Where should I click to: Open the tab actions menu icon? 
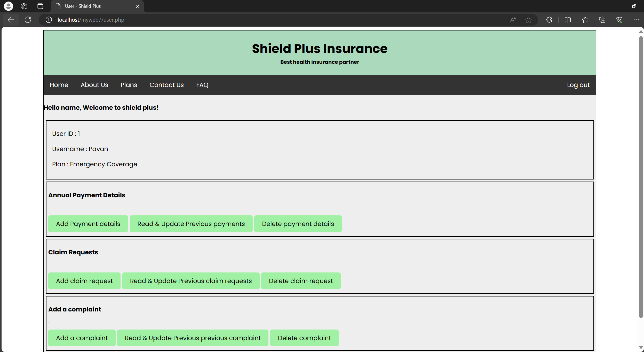(x=40, y=6)
